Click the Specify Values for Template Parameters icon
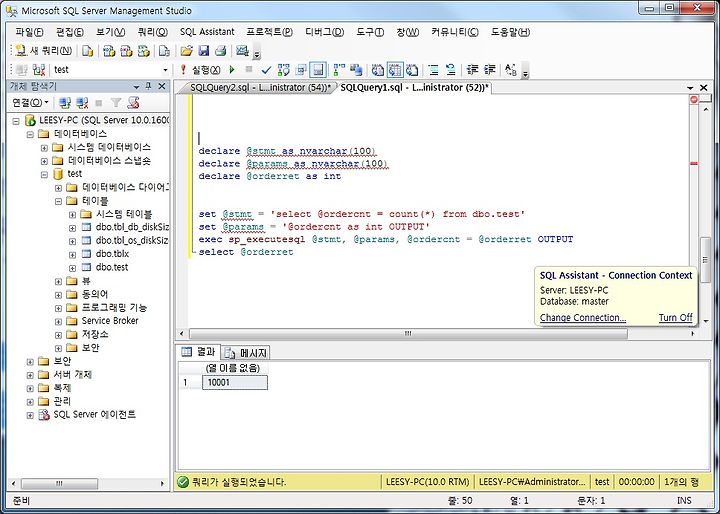The height and width of the screenshot is (514, 720). [x=511, y=70]
